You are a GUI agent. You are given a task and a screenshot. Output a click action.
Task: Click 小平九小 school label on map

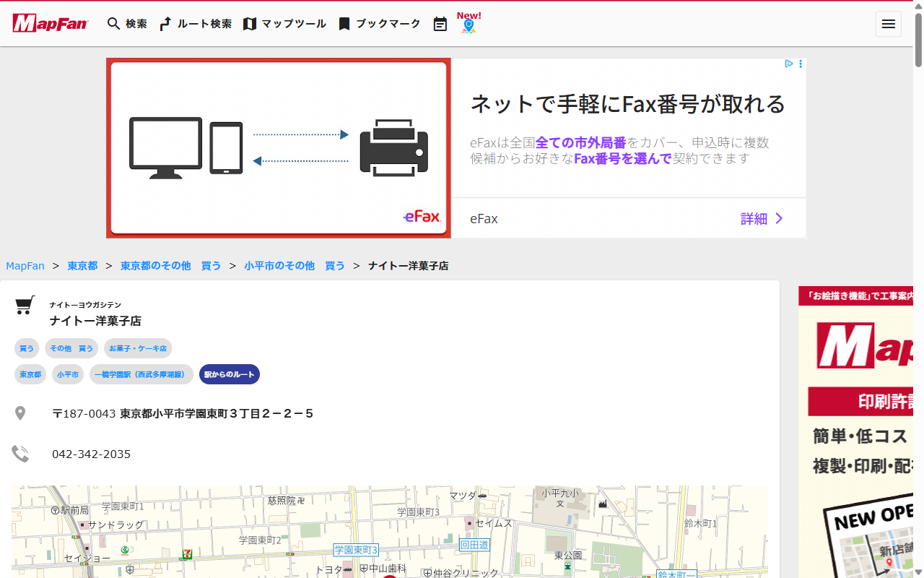click(x=560, y=493)
